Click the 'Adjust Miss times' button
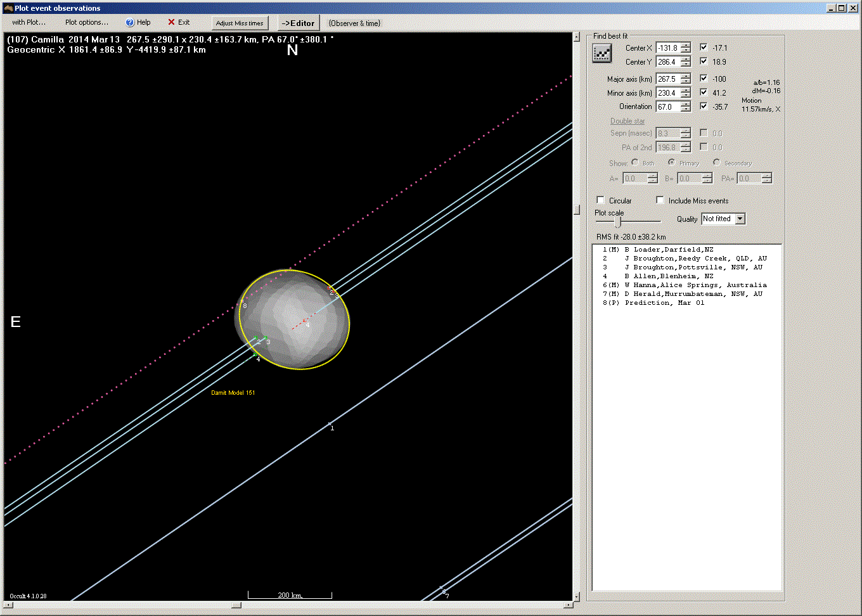This screenshot has height=616, width=862. 240,23
